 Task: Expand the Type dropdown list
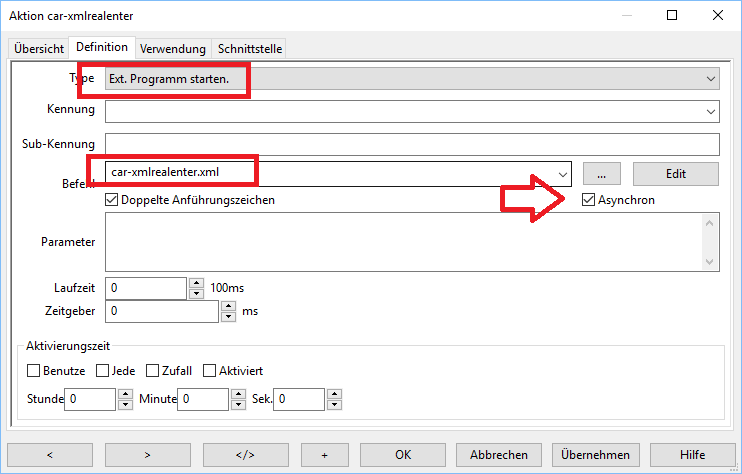click(711, 78)
